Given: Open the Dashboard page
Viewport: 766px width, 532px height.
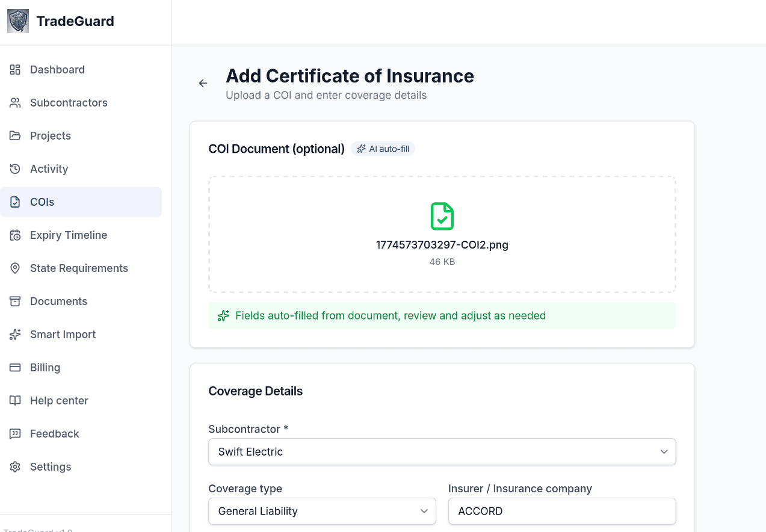Looking at the screenshot, I should 81,70.
